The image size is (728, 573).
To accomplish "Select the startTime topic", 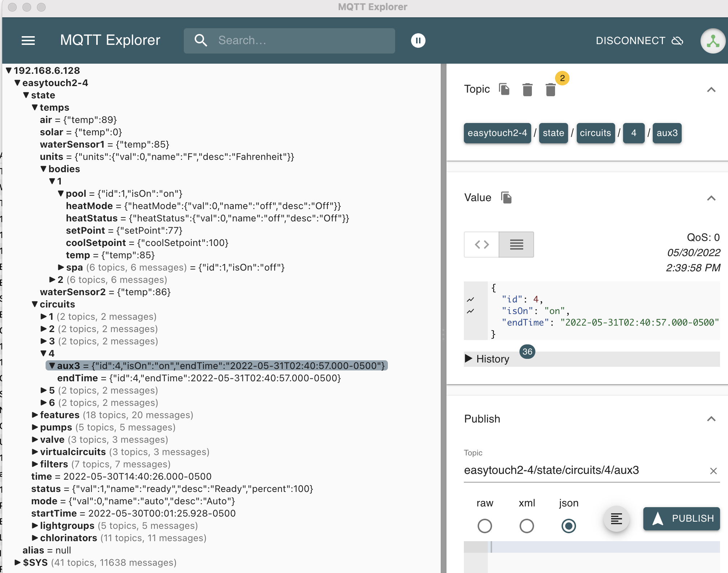I will point(134,513).
